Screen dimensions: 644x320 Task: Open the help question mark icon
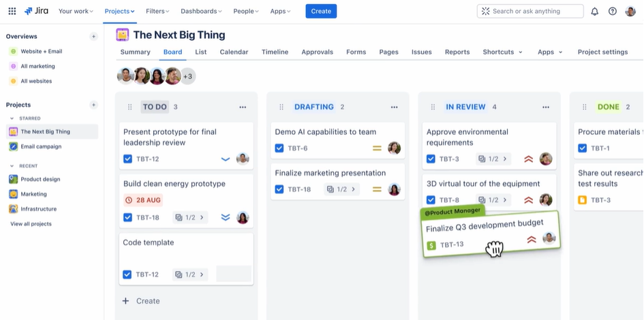[x=612, y=11]
